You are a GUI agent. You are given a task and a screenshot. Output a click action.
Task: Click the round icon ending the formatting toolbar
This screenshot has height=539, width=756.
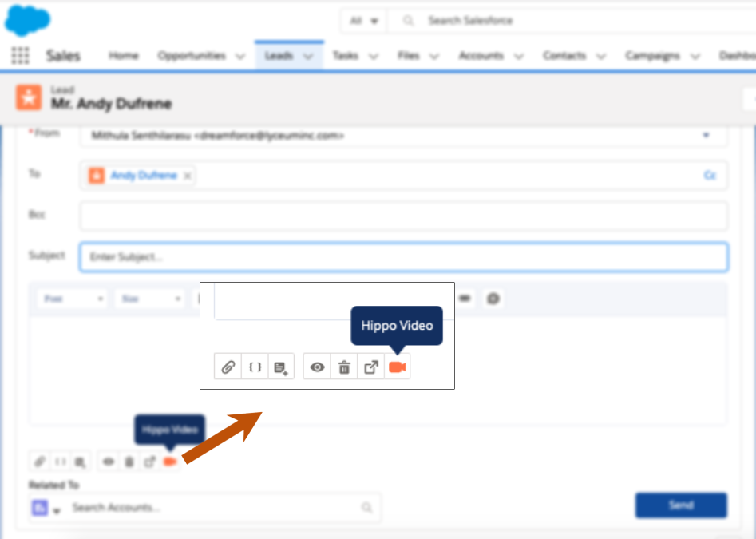pos(493,299)
